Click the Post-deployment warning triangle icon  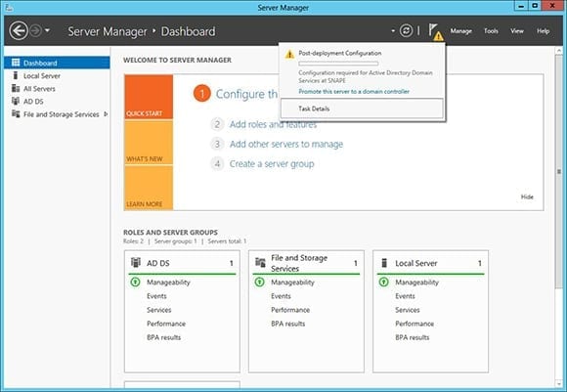pos(289,54)
